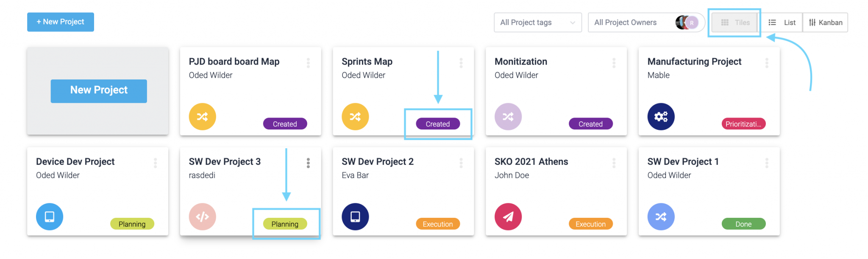Open the three-dot menu on Device Dev Project
The width and height of the screenshot is (868, 259).
(x=155, y=163)
